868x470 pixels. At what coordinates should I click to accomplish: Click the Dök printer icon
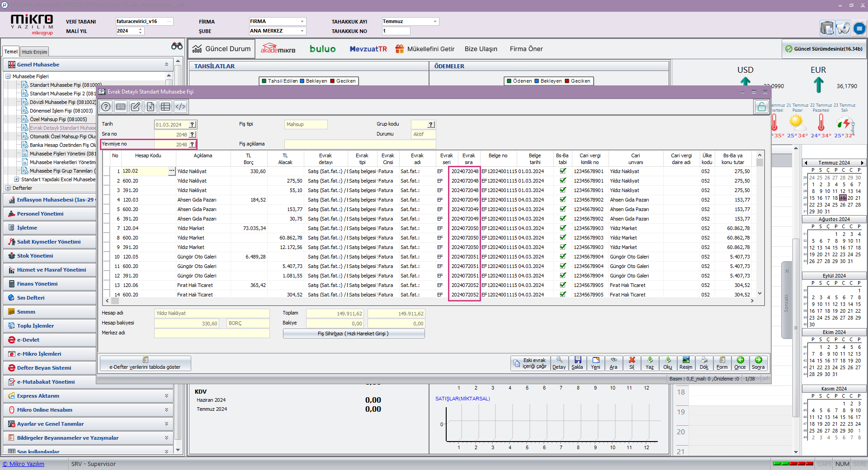[x=704, y=362]
